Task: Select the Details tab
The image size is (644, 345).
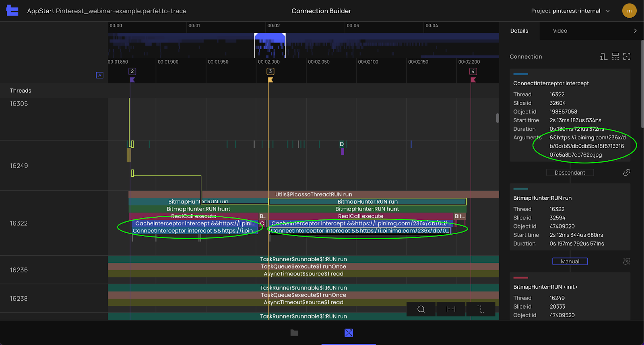Action: coord(519,31)
